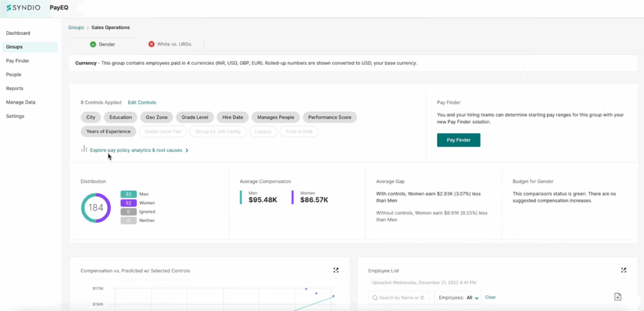This screenshot has height=311, width=644.
Task: Click the $150K axis label
Action: click(x=98, y=304)
